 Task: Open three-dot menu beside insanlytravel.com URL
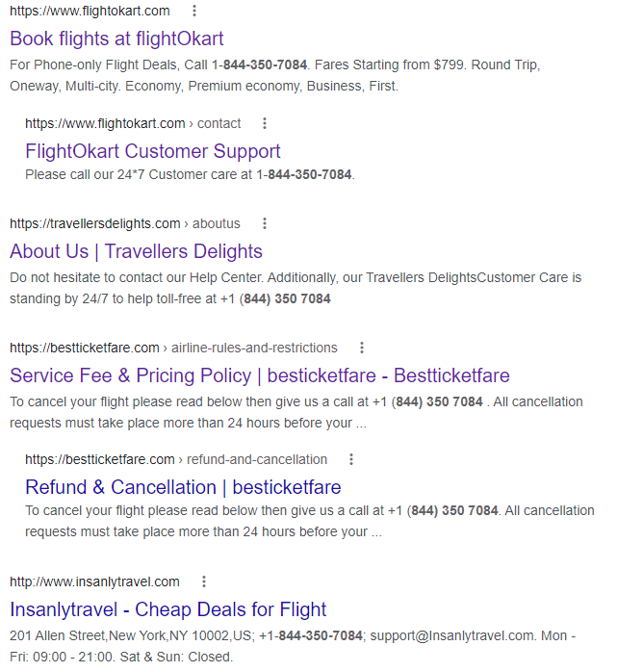point(204,582)
